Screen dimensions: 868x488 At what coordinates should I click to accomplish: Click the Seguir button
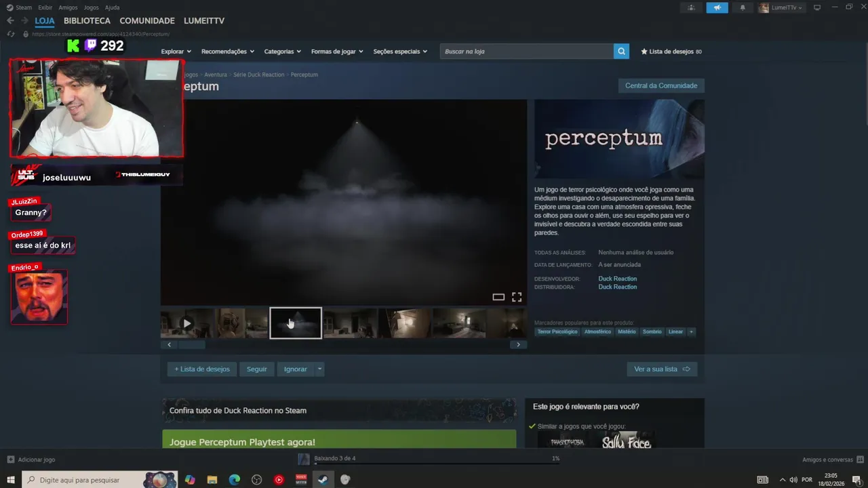pyautogui.click(x=257, y=369)
